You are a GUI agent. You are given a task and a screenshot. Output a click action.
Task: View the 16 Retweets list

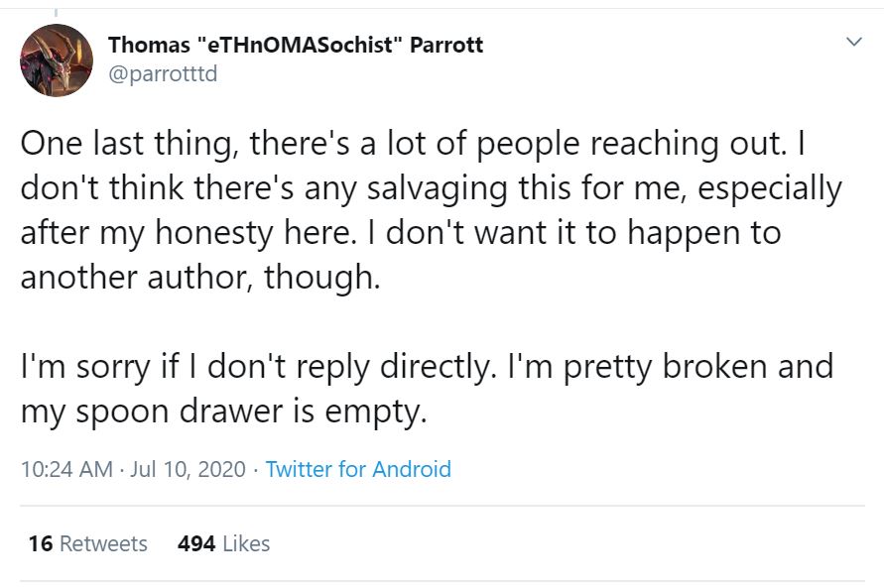tap(87, 543)
